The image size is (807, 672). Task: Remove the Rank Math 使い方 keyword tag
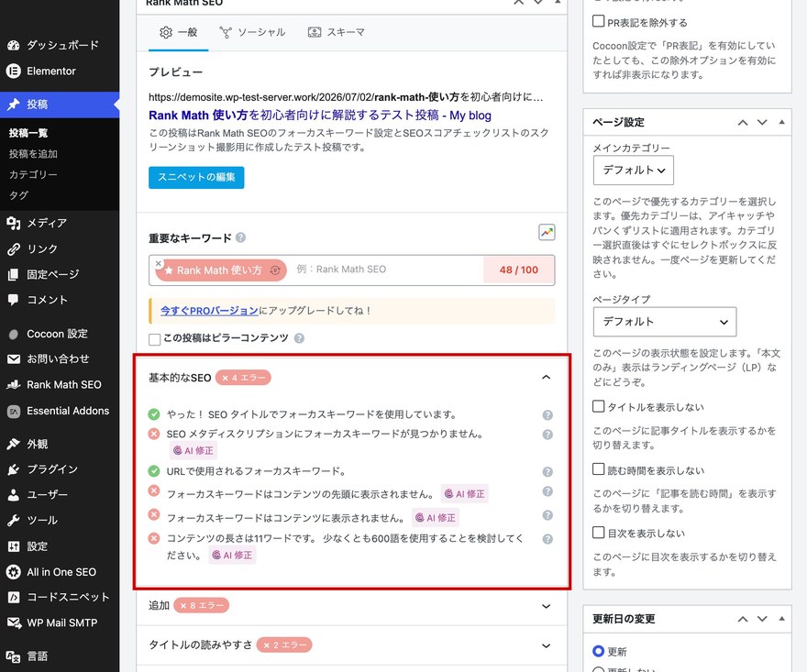tap(159, 263)
